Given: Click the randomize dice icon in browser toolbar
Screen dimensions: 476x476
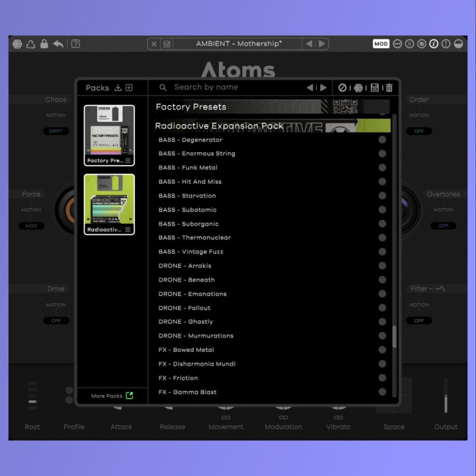Looking at the screenshot, I should (358, 88).
